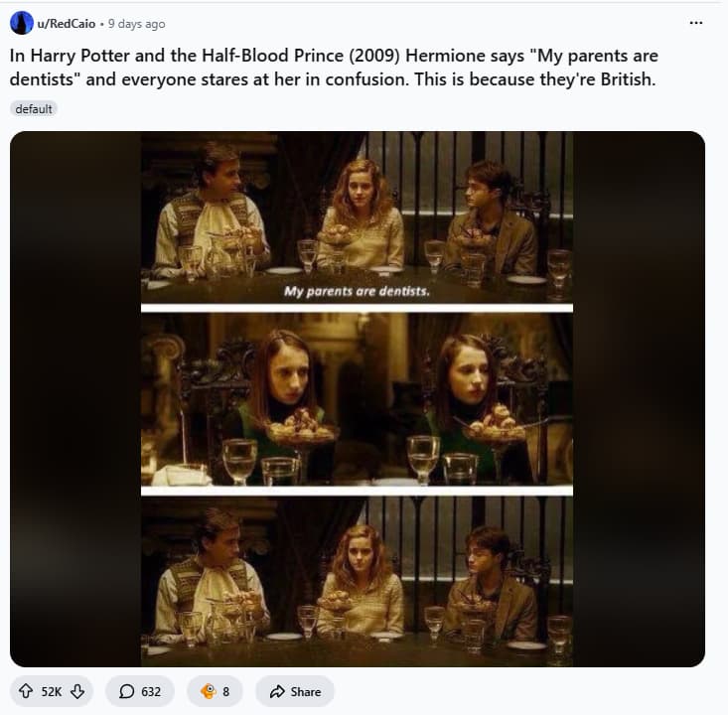This screenshot has height=715, width=728.
Task: Click the 52K vote count
Action: (52, 691)
